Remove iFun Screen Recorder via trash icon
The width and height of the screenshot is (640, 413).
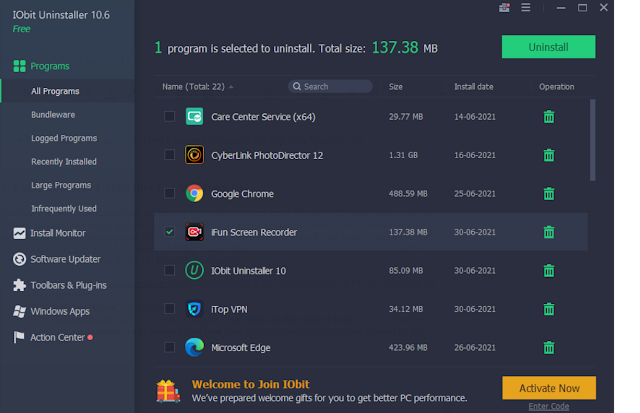(549, 232)
